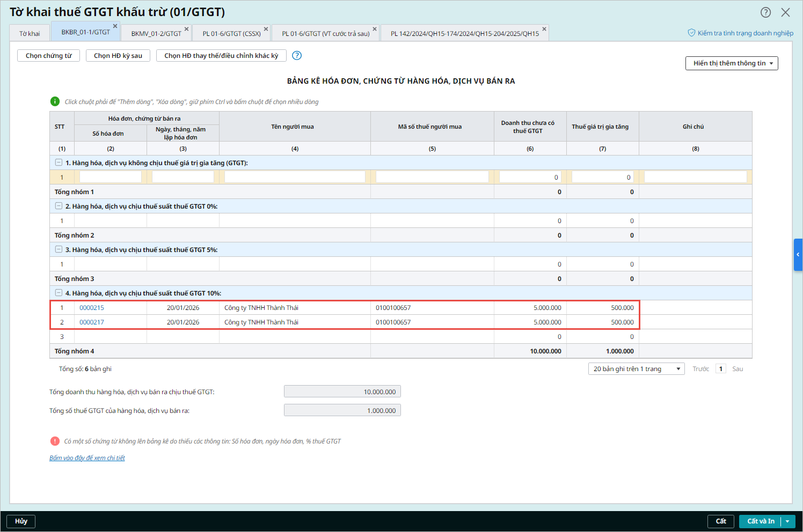Switch to PL 01-6/GTGT (VT cước trả sau) tab
This screenshot has height=532, width=803.
325,33
